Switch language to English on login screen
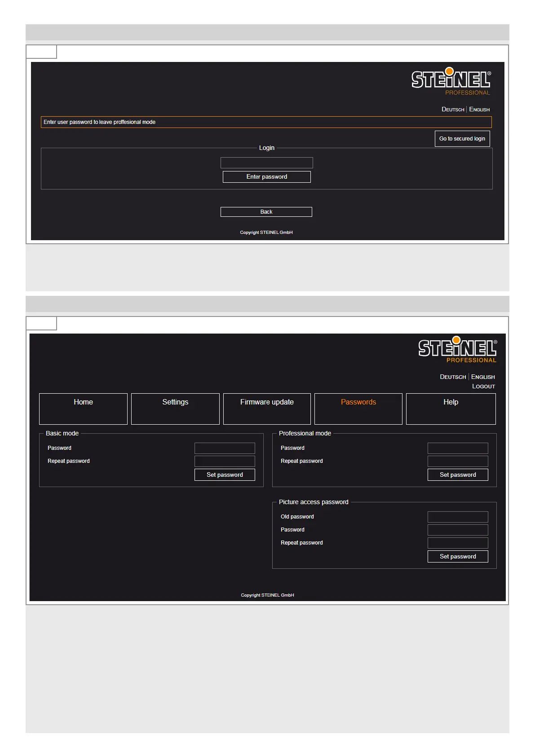Viewport: 535px width, 756px height. click(479, 110)
